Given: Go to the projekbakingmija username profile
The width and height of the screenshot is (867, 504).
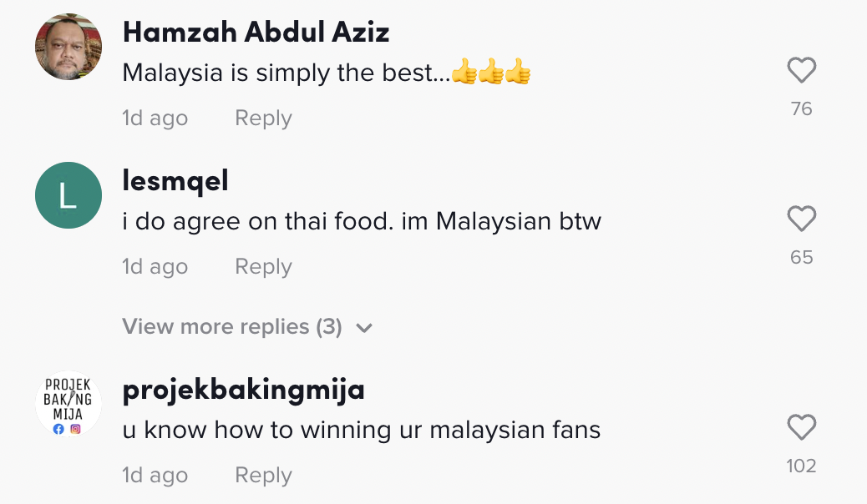Looking at the screenshot, I should (243, 390).
